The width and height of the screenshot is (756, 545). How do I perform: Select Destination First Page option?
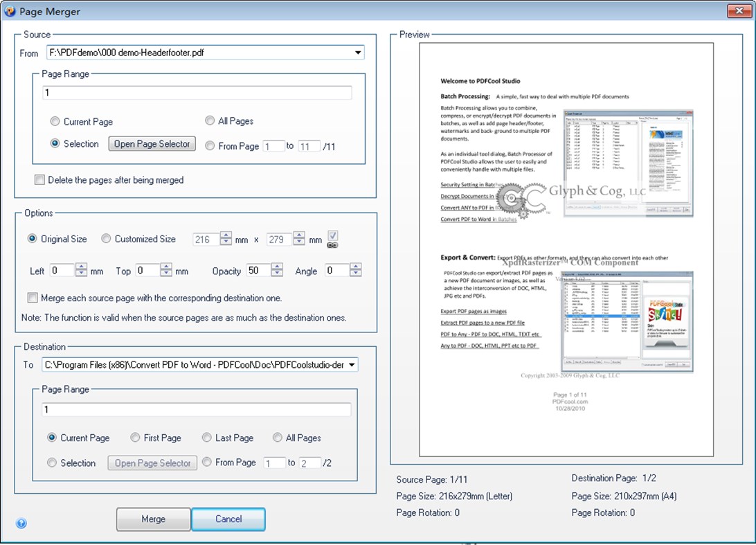(x=135, y=438)
